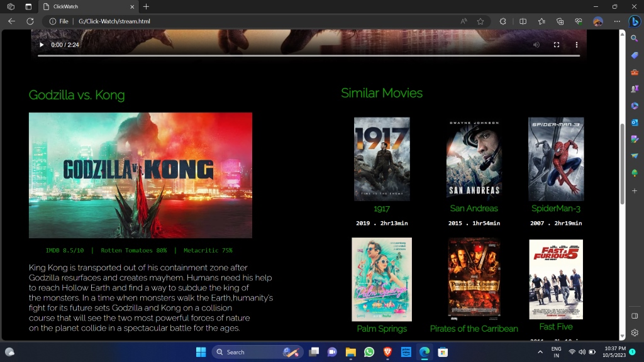644x362 pixels.
Task: Click the 1917 title link
Action: 382,209
